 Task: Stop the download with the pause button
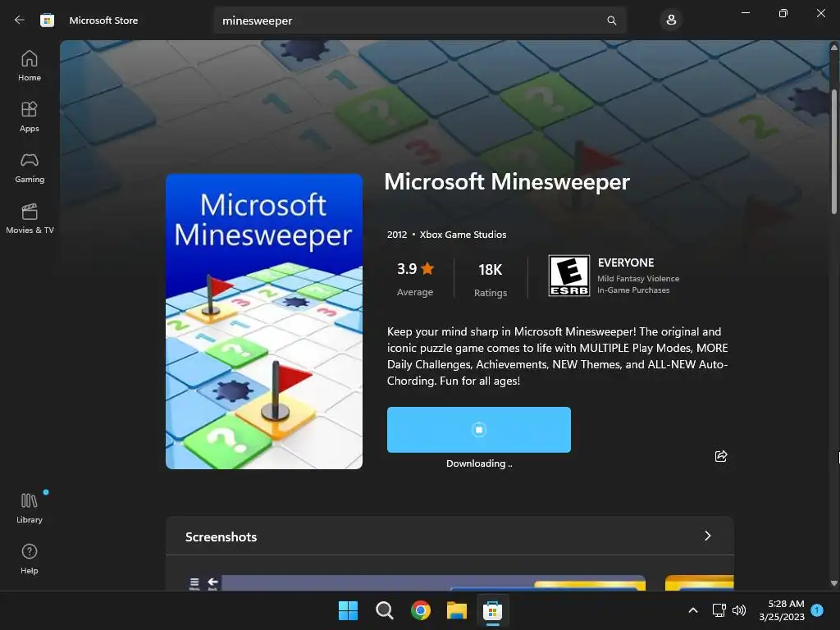pos(479,430)
